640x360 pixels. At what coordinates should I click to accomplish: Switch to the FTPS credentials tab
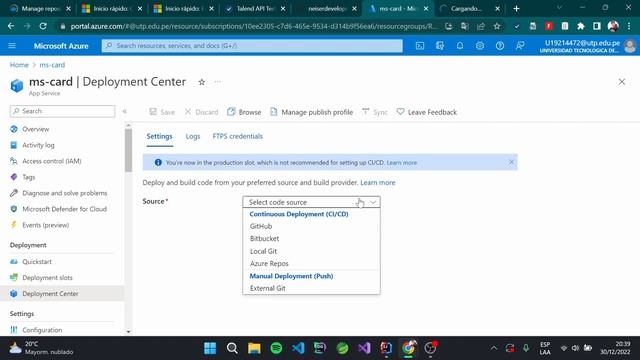[238, 136]
